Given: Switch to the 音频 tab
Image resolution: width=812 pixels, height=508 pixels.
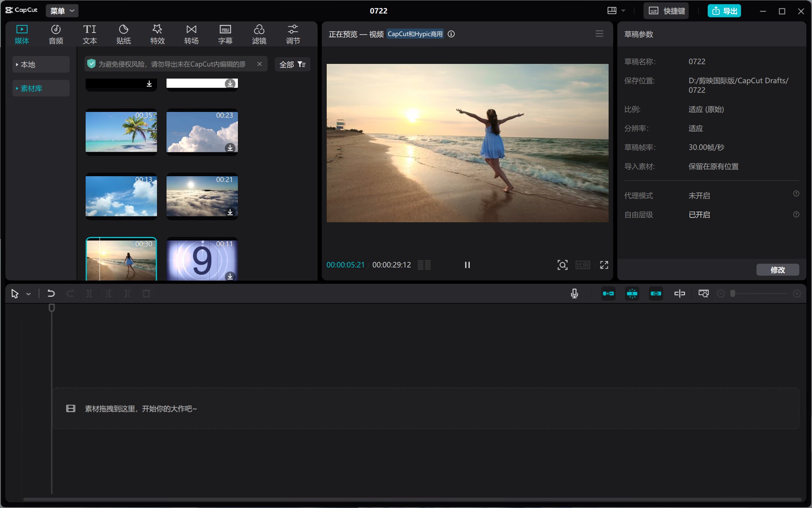Looking at the screenshot, I should pos(56,34).
